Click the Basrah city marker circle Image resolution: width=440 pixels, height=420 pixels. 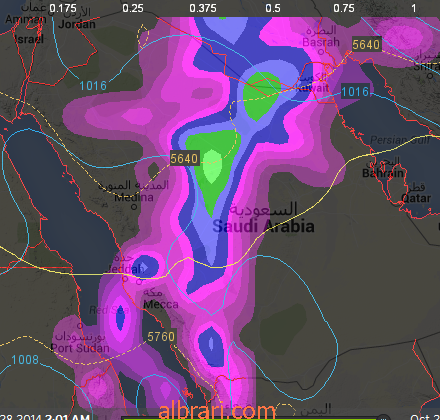pos(321,52)
